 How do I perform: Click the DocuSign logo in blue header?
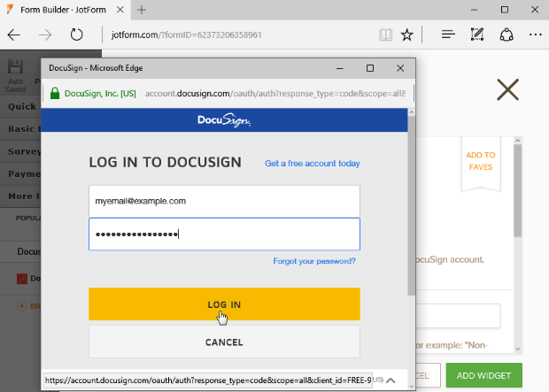tap(224, 120)
